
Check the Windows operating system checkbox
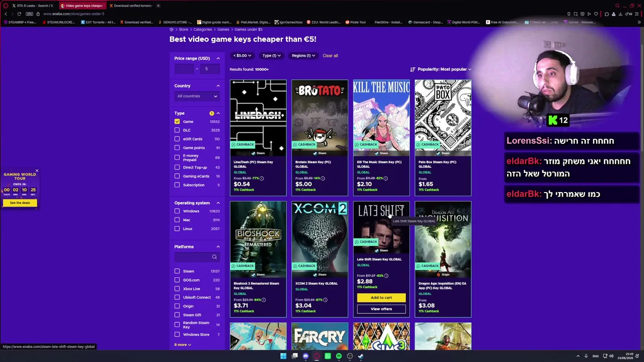(177, 211)
